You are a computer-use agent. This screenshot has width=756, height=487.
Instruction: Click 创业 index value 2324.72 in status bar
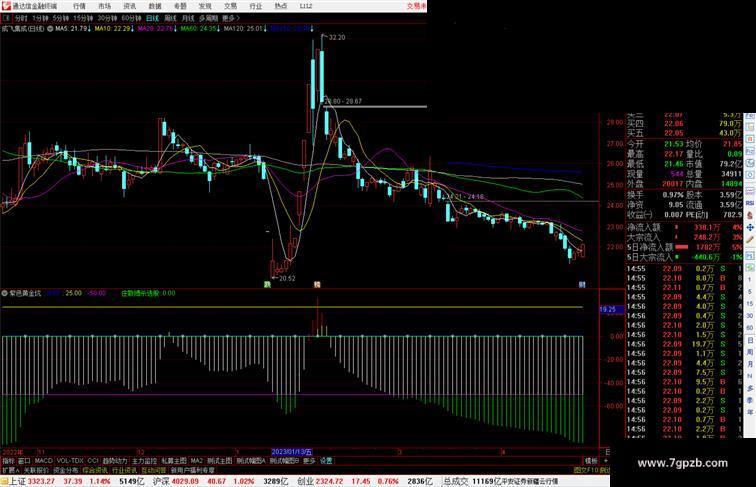click(330, 481)
